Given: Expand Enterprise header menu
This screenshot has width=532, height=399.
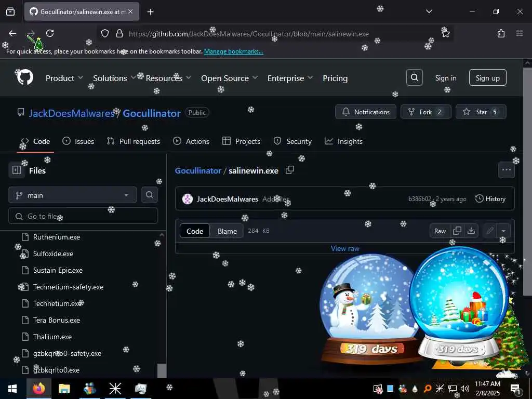Looking at the screenshot, I should (290, 78).
